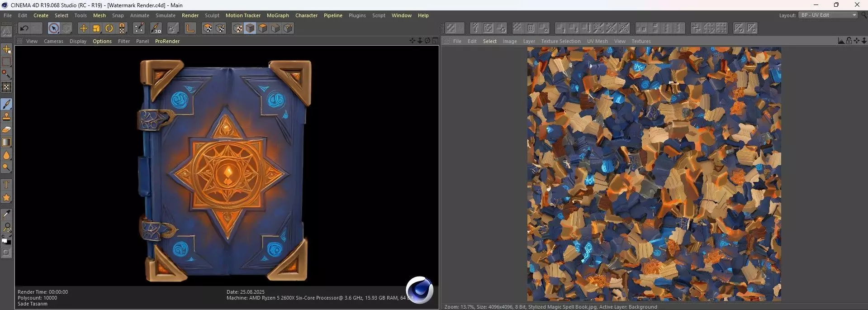Open the Mesh menu
Viewport: 868px width, 310px height.
100,15
